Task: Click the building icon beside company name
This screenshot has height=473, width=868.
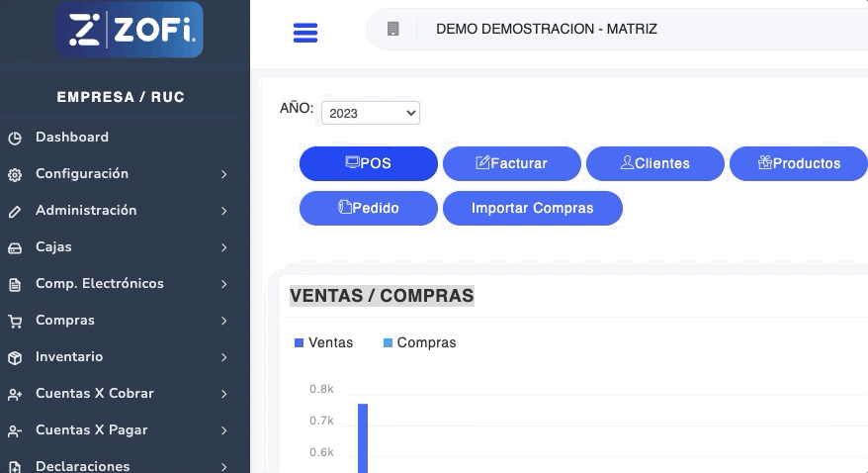Action: tap(393, 29)
